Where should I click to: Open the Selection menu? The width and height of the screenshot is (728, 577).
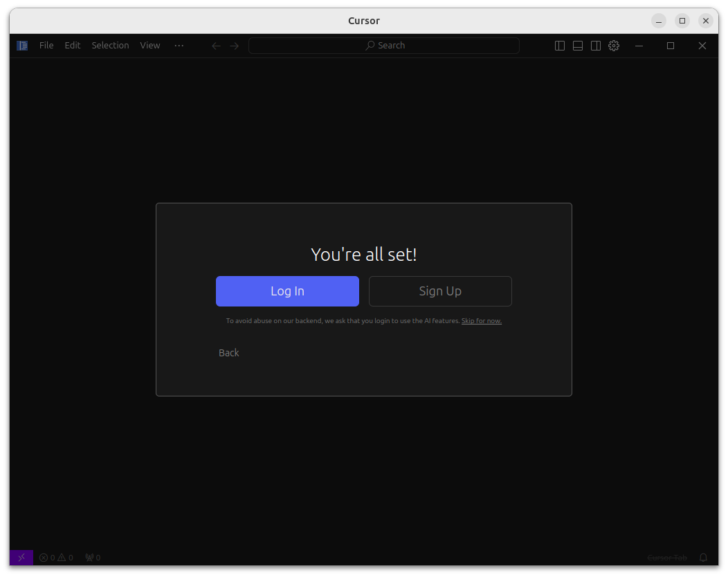point(110,46)
